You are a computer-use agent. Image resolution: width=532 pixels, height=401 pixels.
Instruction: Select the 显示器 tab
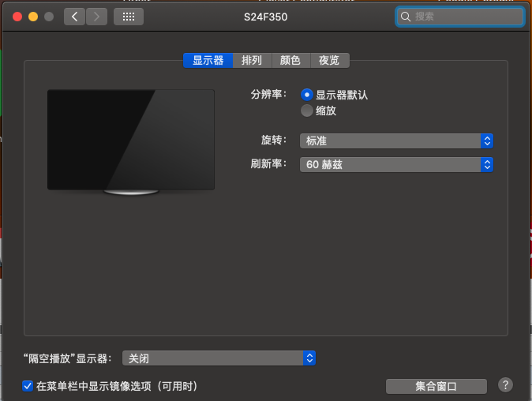208,61
